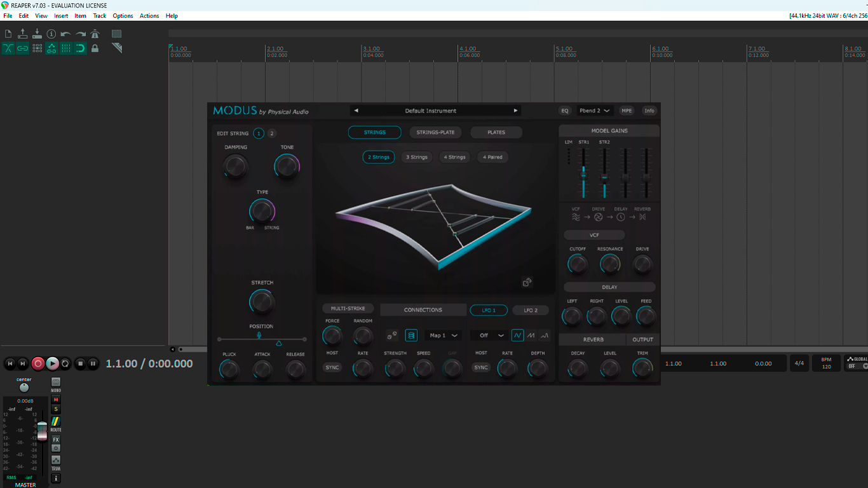Click the two-circles connection icon
Image resolution: width=868 pixels, height=488 pixels.
pos(392,335)
